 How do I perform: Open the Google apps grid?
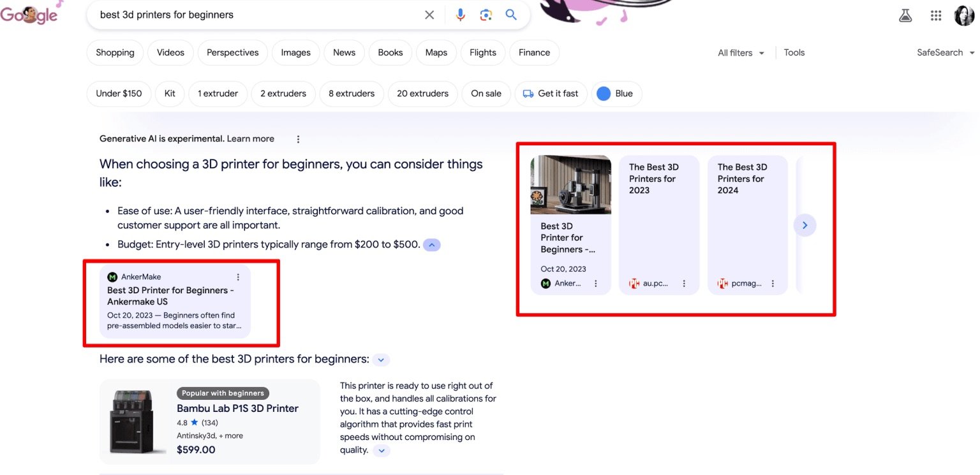point(936,16)
